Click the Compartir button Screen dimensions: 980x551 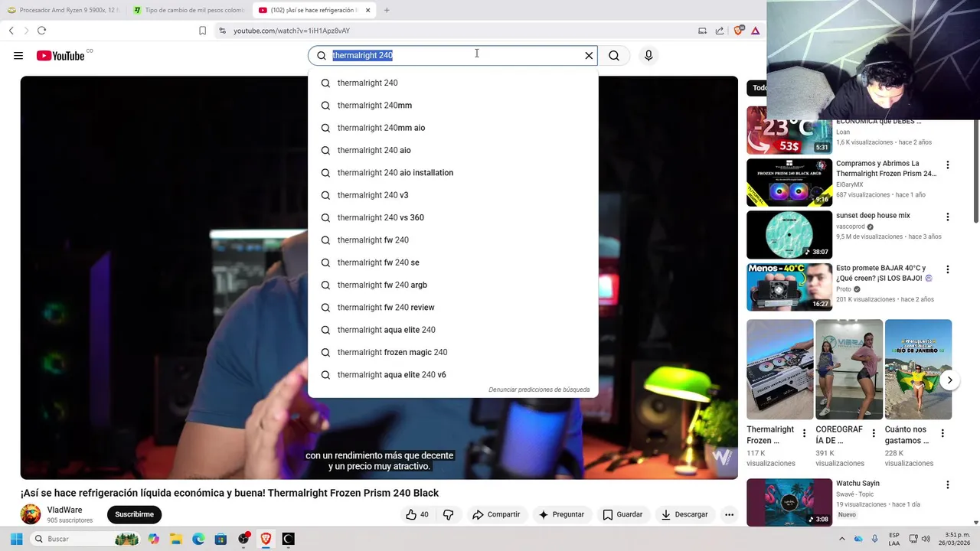[x=496, y=514]
